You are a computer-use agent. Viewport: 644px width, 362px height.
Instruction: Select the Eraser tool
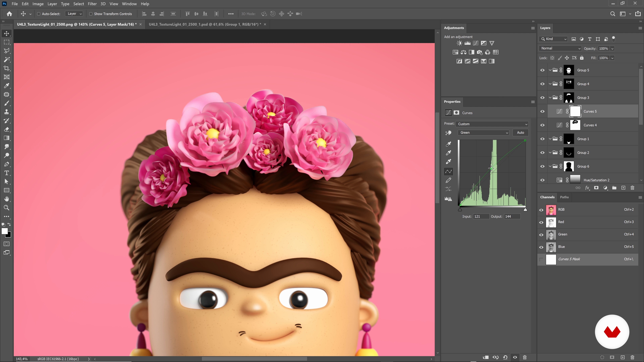[x=7, y=129]
